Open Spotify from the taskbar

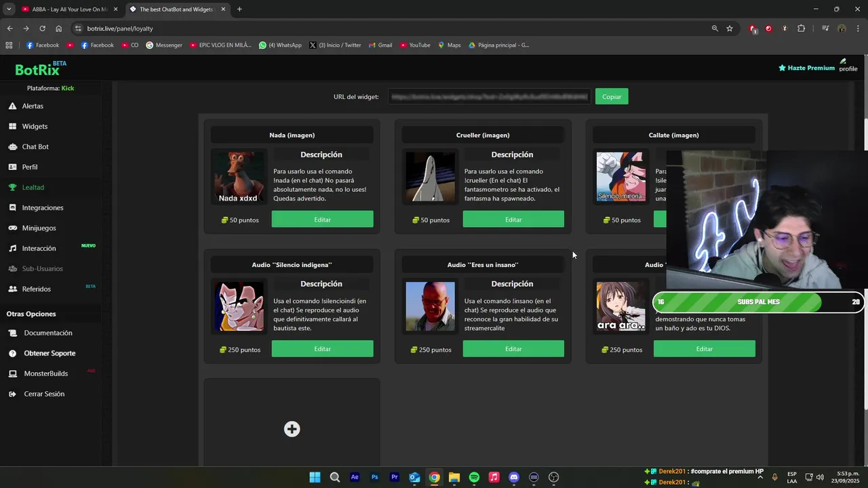(474, 477)
